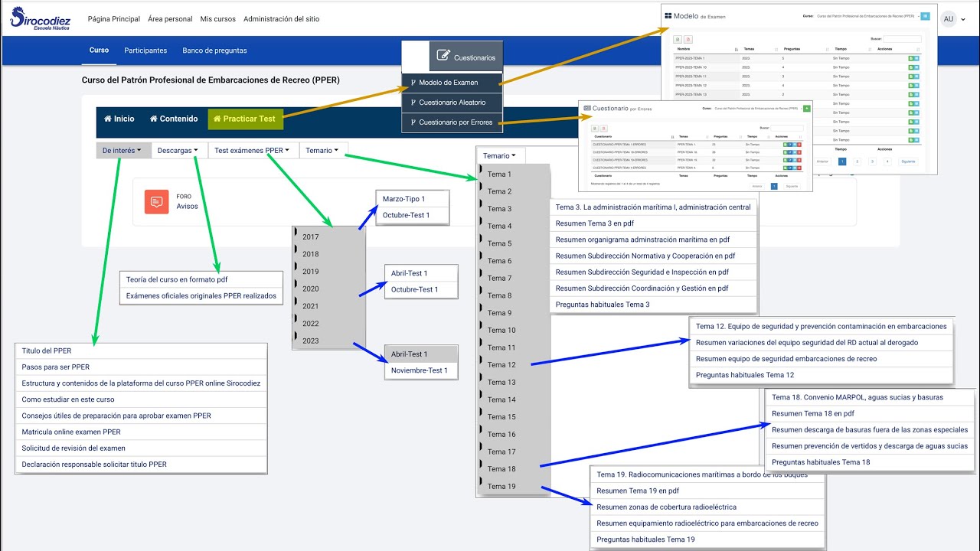Open the Test exámenes PPER dropdown
Image resolution: width=980 pixels, height=551 pixels.
(252, 151)
